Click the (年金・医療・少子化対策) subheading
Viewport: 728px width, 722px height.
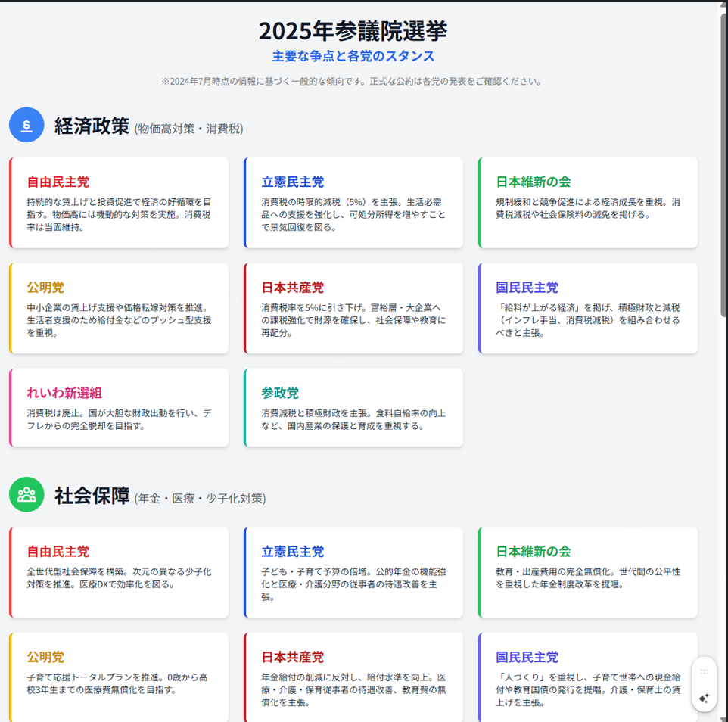point(200,498)
